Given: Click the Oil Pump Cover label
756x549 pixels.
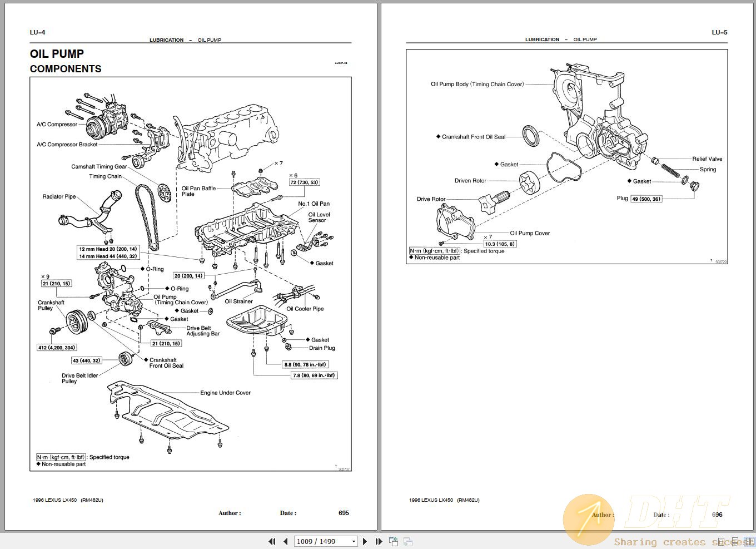Looking at the screenshot, I should [x=530, y=234].
